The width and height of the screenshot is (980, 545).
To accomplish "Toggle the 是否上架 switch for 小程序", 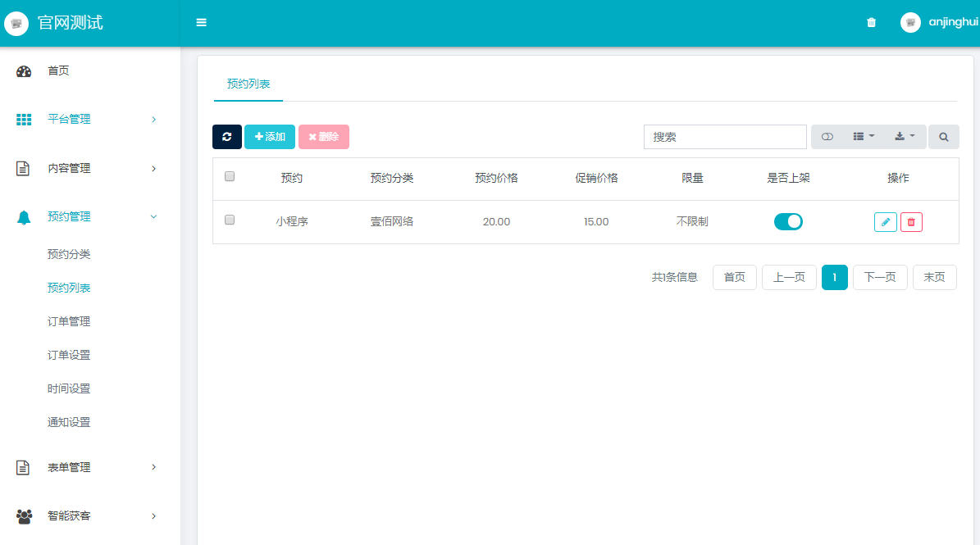I will (x=788, y=221).
